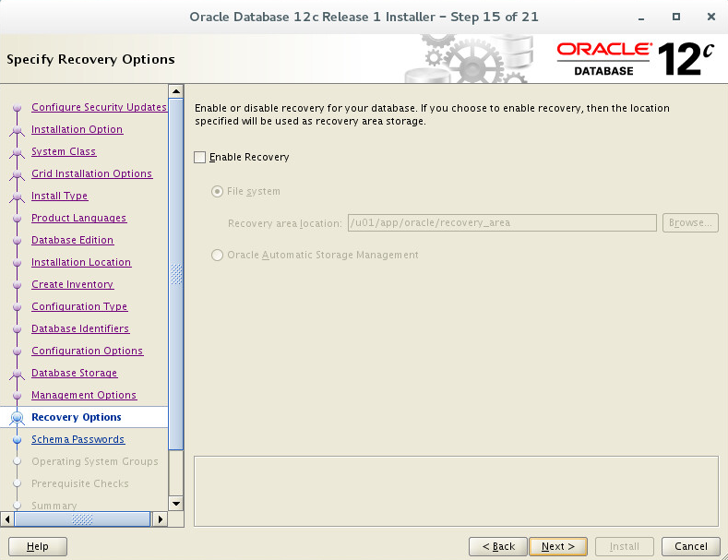Image resolution: width=728 pixels, height=560 pixels.
Task: Open the Installation Location step
Action: coord(81,262)
